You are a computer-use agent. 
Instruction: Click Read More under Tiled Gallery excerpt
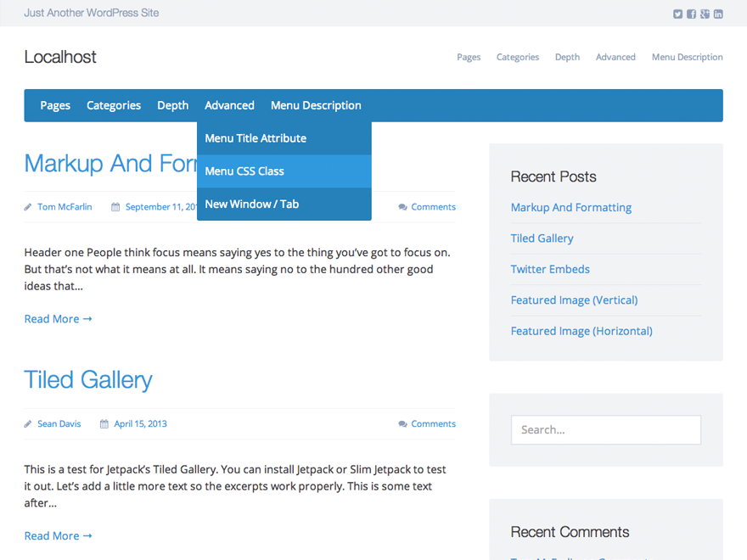click(x=58, y=536)
